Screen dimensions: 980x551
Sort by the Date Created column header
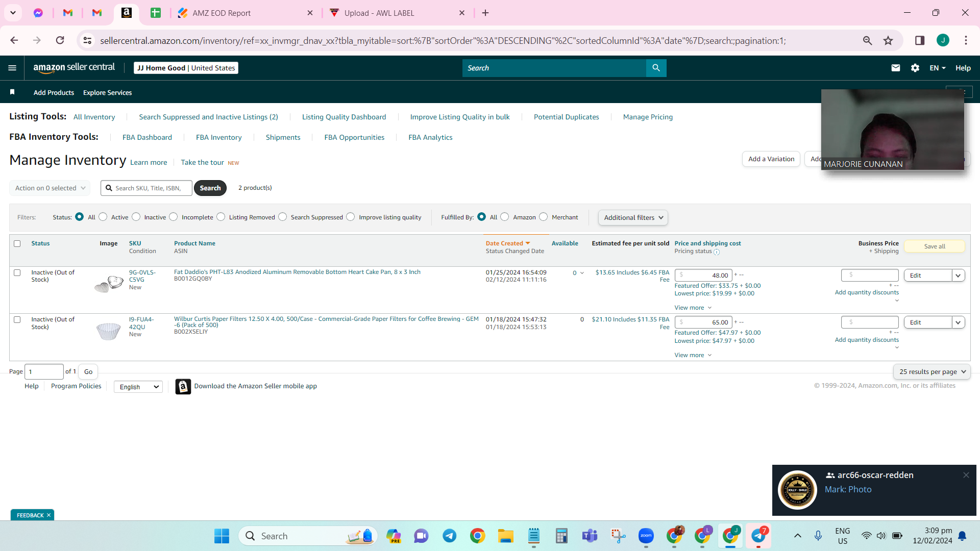click(508, 243)
